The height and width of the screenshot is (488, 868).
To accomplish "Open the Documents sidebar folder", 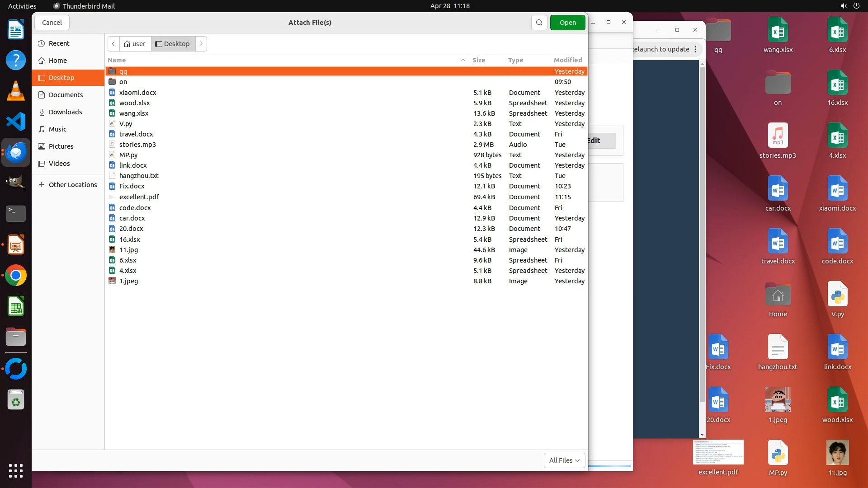I will pos(66,95).
